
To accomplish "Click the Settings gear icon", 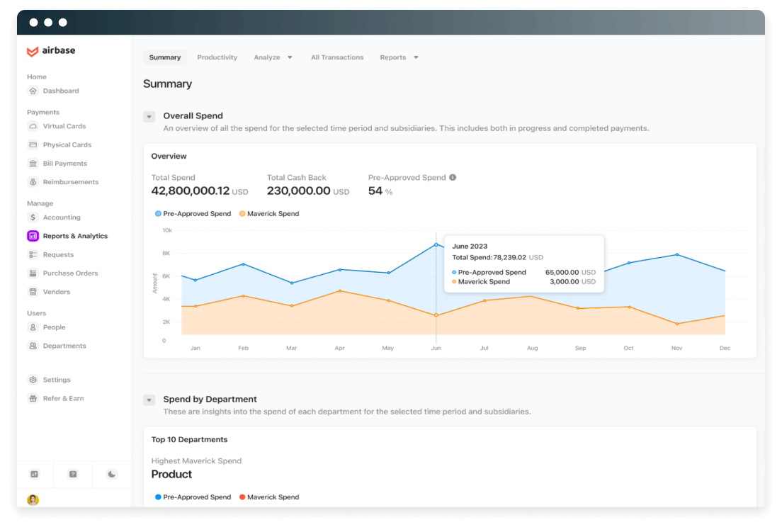I will 33,380.
